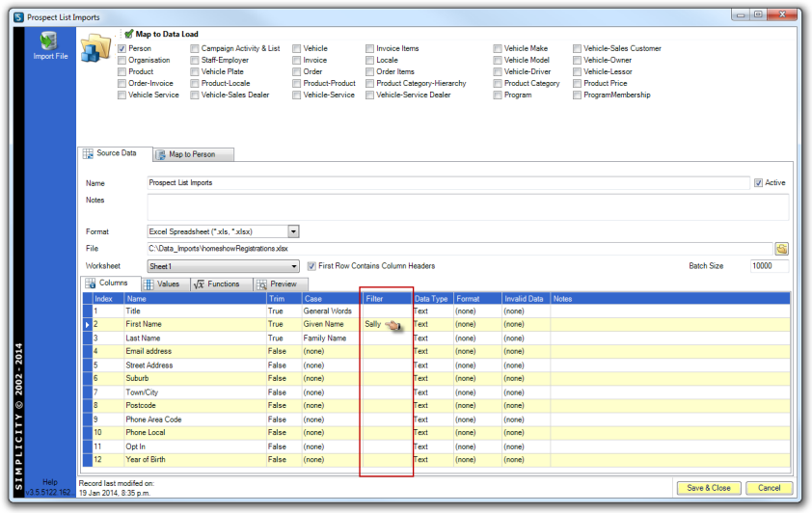The height and width of the screenshot is (513, 812).
Task: Click the 'Phone Area Code' cell
Action: [x=195, y=419]
